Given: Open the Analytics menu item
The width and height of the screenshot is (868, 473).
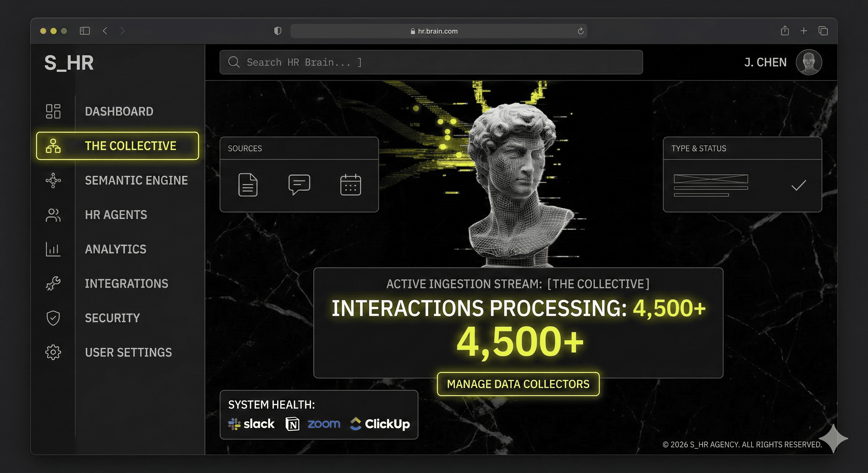Looking at the screenshot, I should (x=117, y=249).
